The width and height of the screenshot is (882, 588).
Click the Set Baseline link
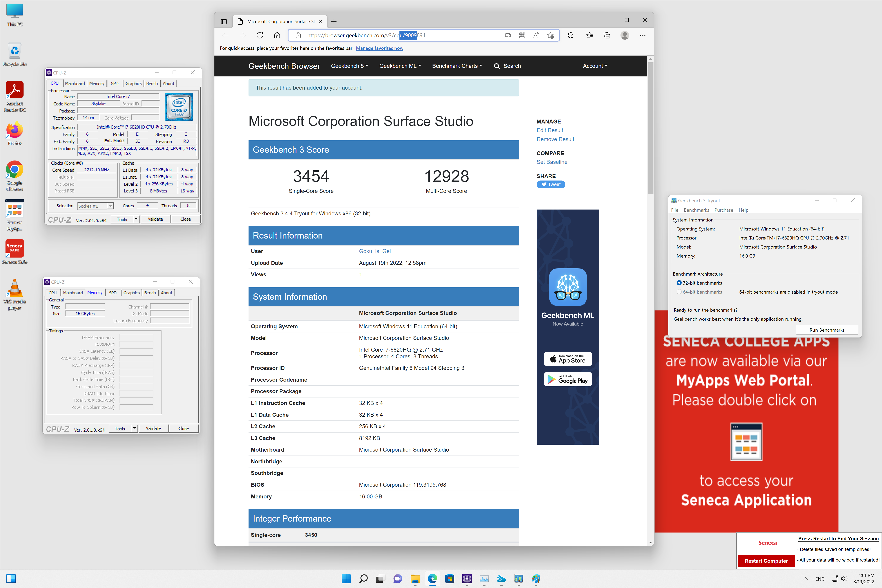[x=552, y=162]
